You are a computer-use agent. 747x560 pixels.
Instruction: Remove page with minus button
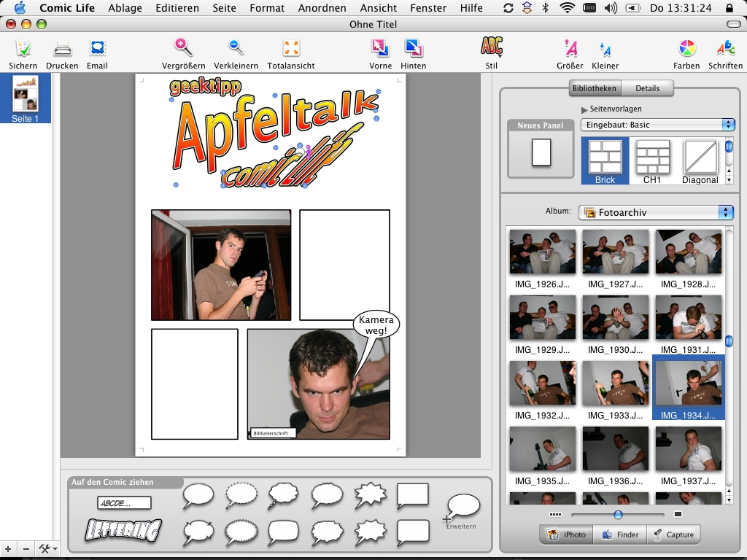[26, 549]
